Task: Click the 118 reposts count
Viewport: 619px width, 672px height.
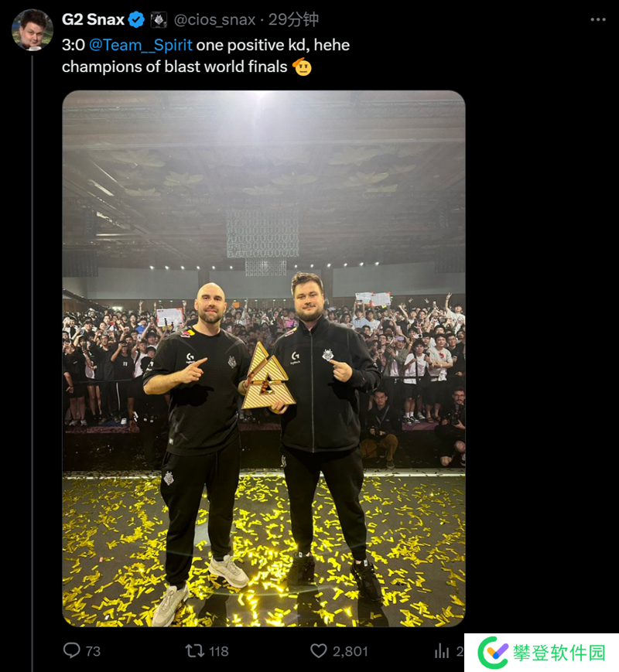Action: pyautogui.click(x=219, y=651)
